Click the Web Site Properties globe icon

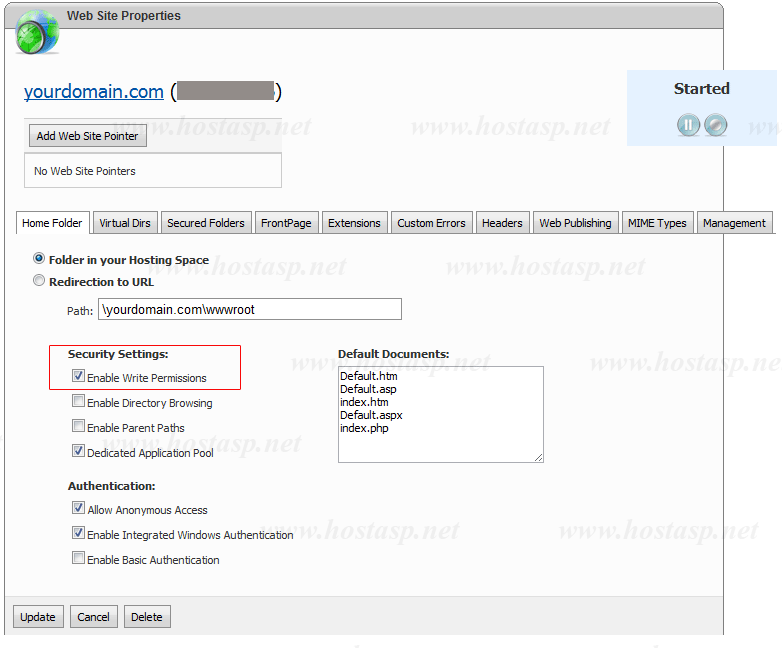37,31
